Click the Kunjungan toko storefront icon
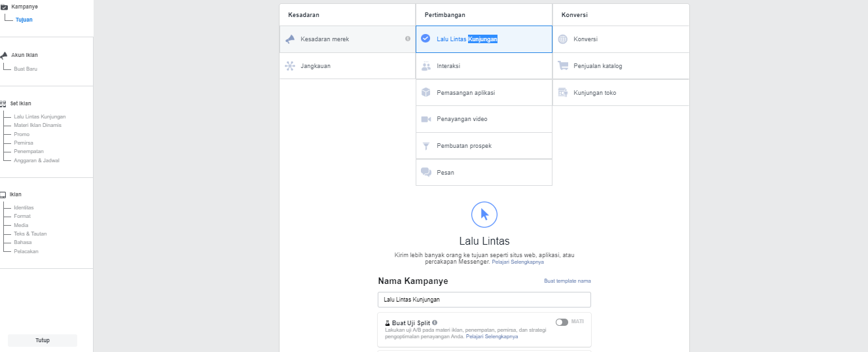Viewport: 868px width, 352px height. point(563,93)
